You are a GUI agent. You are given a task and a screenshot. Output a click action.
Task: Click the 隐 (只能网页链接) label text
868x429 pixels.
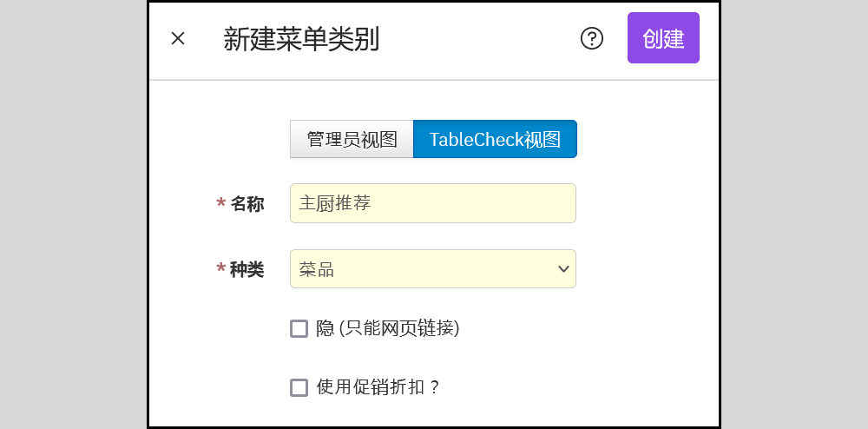click(x=387, y=329)
